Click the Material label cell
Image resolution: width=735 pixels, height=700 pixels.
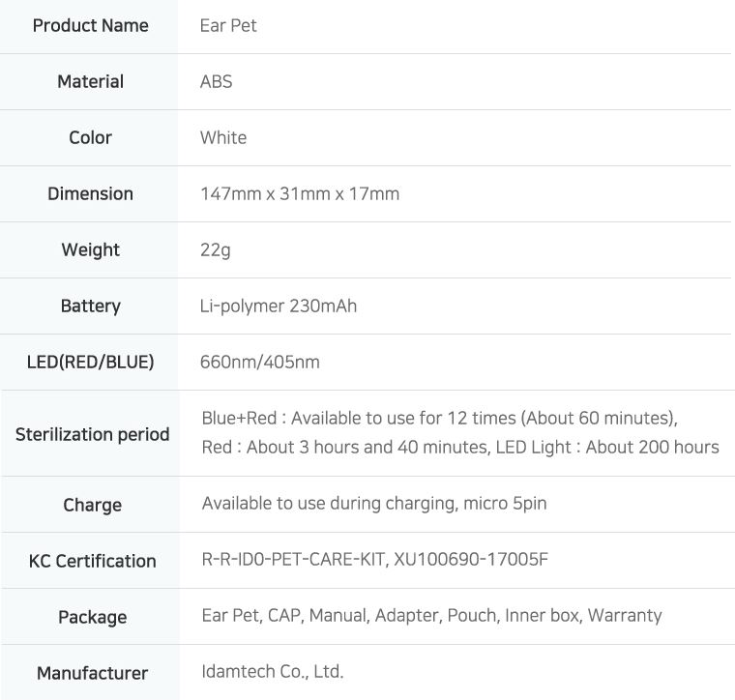[x=91, y=81]
